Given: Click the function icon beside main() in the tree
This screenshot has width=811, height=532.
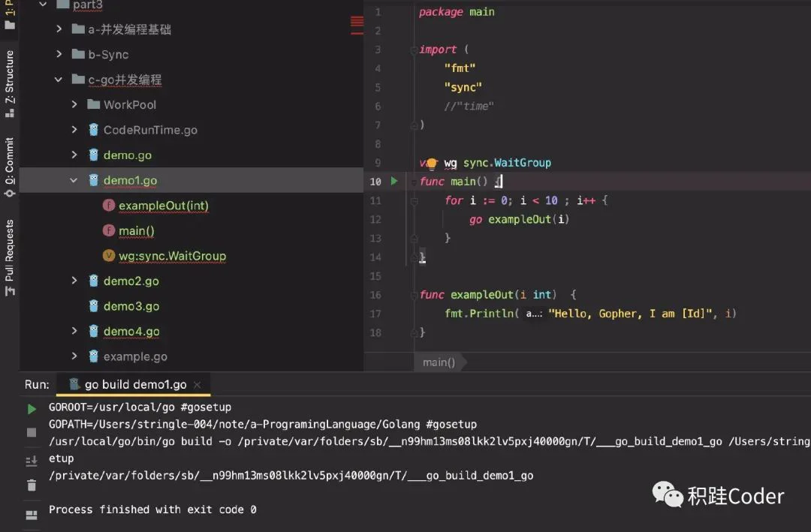Looking at the screenshot, I should [109, 230].
